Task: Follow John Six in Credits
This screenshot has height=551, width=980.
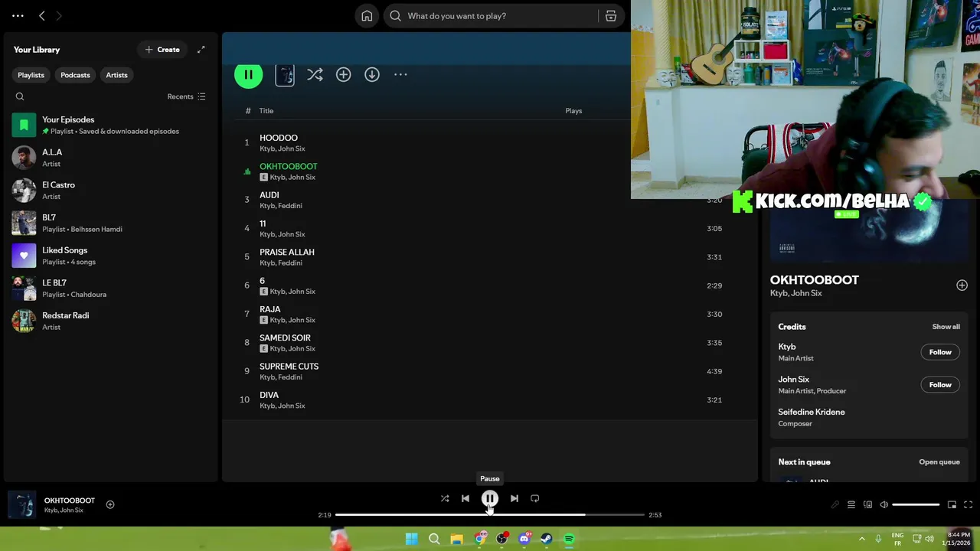Action: coord(940,385)
